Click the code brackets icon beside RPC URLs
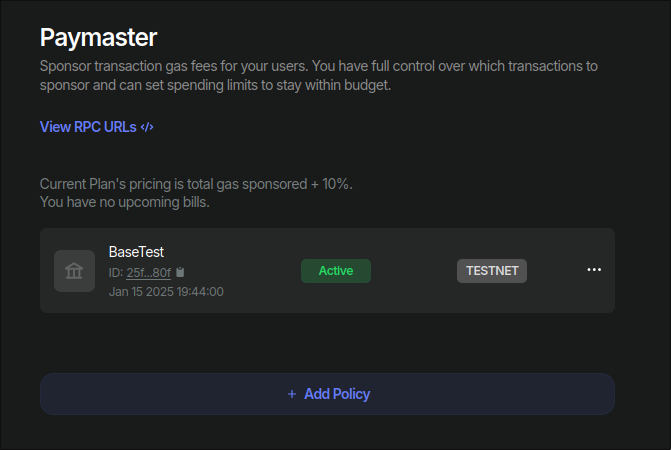 click(x=147, y=127)
